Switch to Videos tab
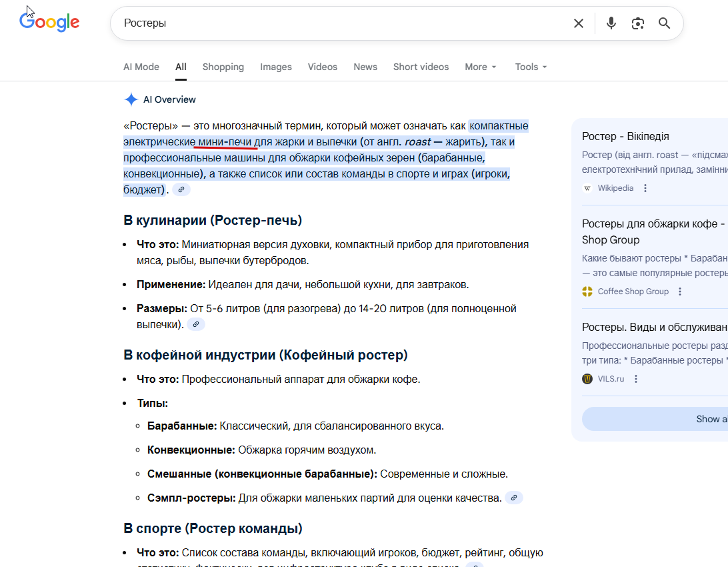Image resolution: width=728 pixels, height=567 pixels. point(322,67)
